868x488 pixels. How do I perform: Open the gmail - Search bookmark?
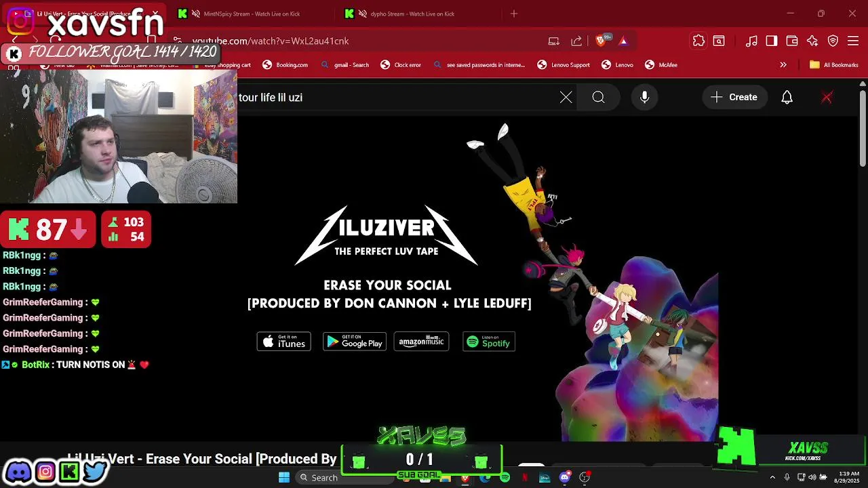[x=344, y=65]
